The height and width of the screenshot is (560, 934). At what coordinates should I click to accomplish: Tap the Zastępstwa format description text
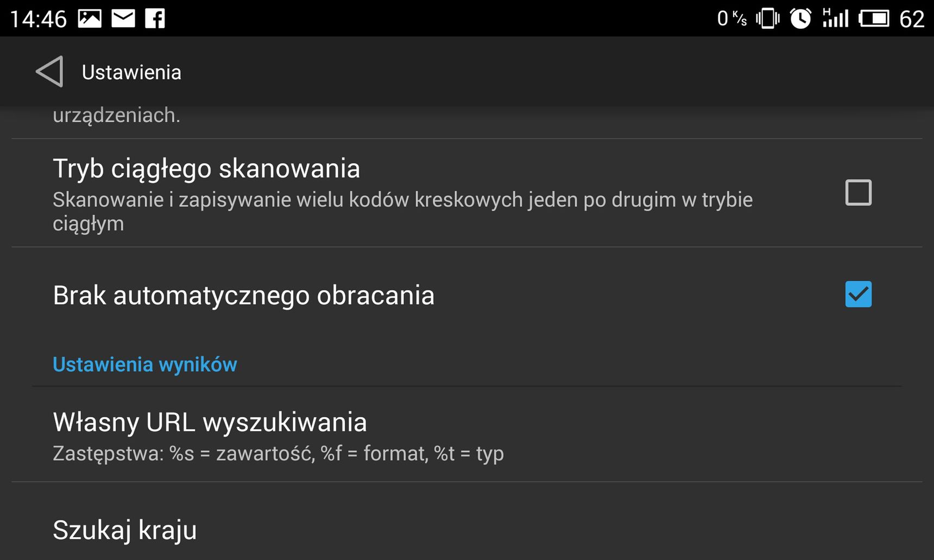point(278,454)
